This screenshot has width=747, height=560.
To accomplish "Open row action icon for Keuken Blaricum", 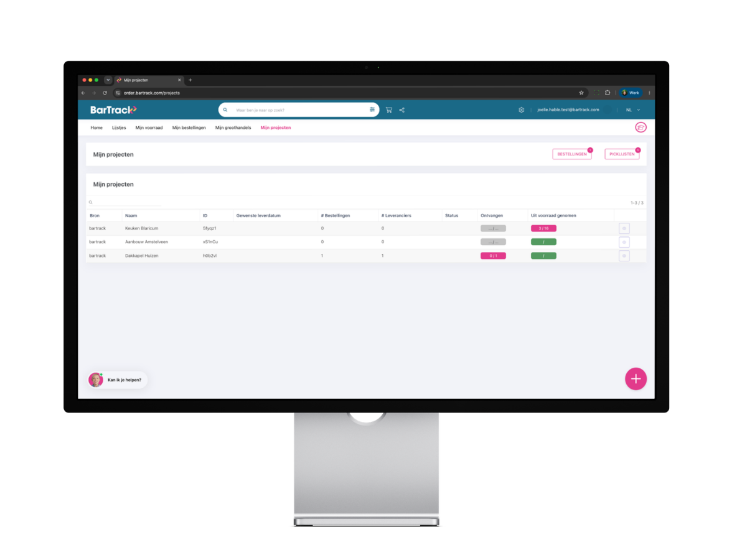I will 624,228.
